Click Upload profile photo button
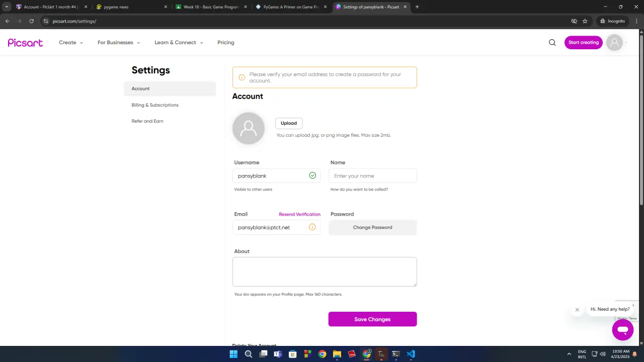The height and width of the screenshot is (362, 644). 289,123
